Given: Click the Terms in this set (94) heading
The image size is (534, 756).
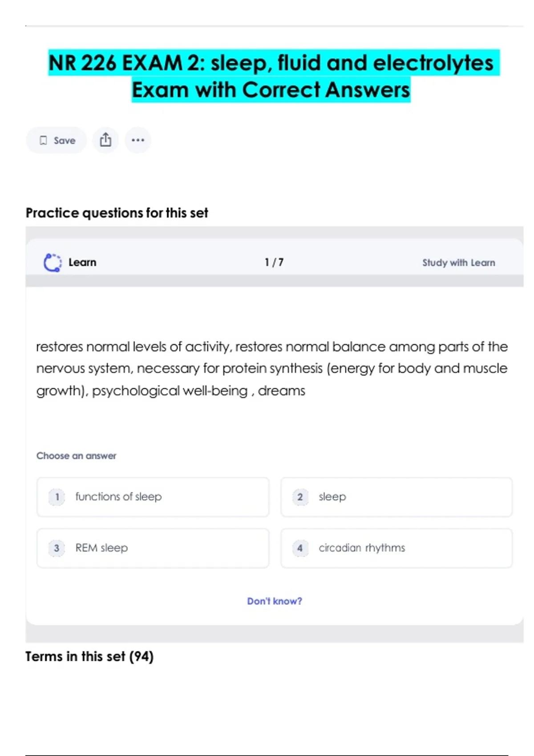Looking at the screenshot, I should pos(89,656).
